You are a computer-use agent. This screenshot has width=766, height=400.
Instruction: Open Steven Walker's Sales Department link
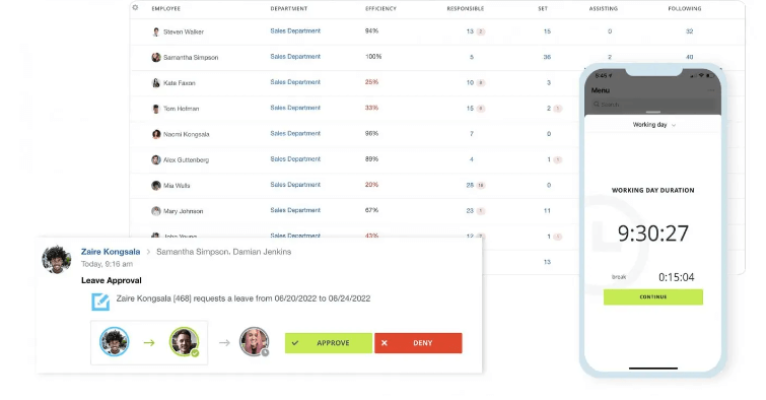point(295,31)
